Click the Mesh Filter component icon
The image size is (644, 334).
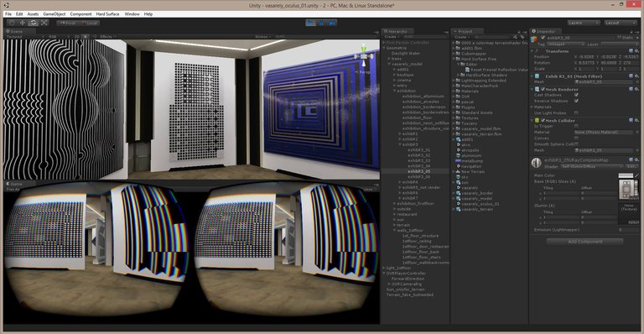pos(537,76)
